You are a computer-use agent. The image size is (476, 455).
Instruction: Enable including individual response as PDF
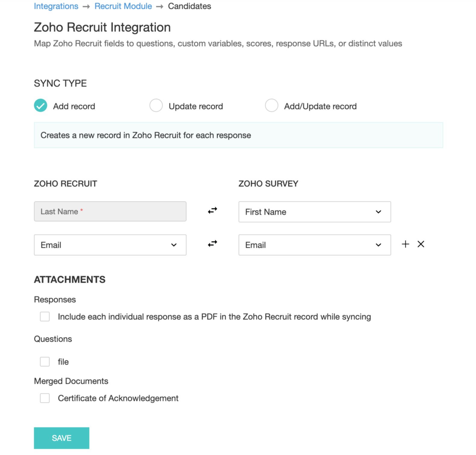(45, 317)
